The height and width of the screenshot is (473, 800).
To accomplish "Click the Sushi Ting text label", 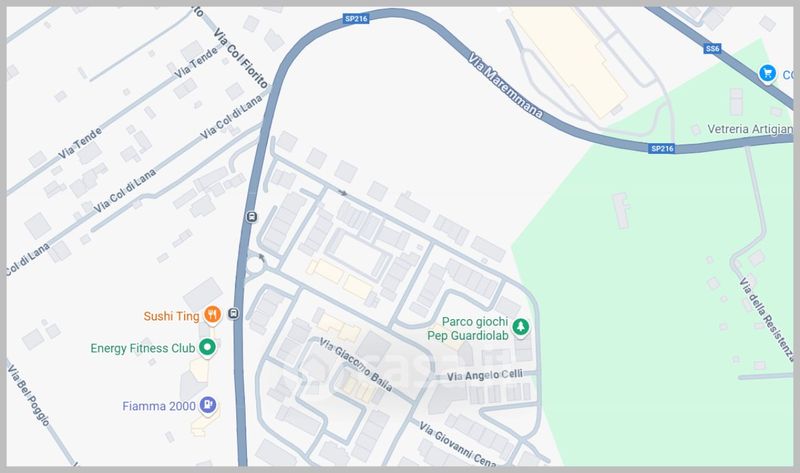I will (171, 316).
